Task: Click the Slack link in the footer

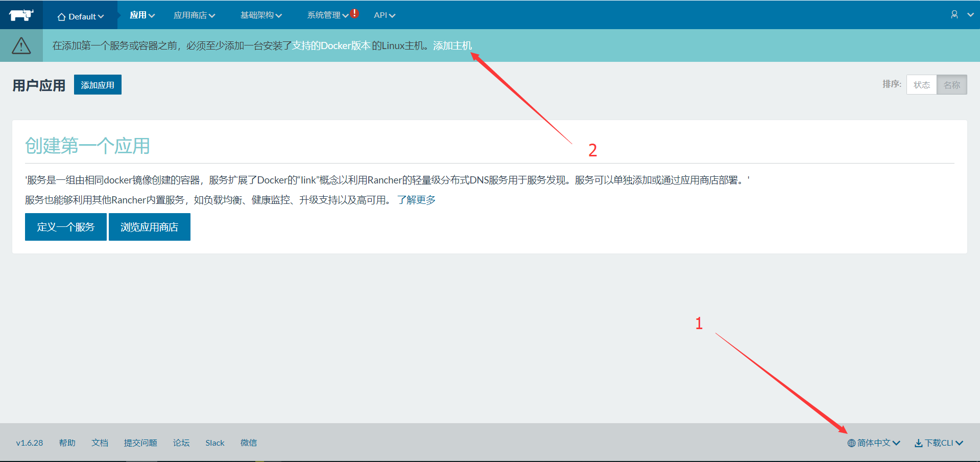Action: click(214, 443)
